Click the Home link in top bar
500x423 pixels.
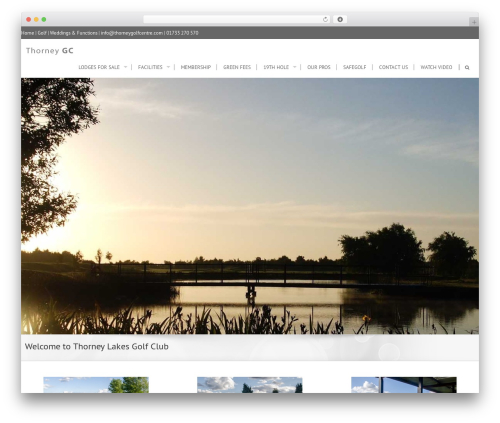pyautogui.click(x=28, y=33)
